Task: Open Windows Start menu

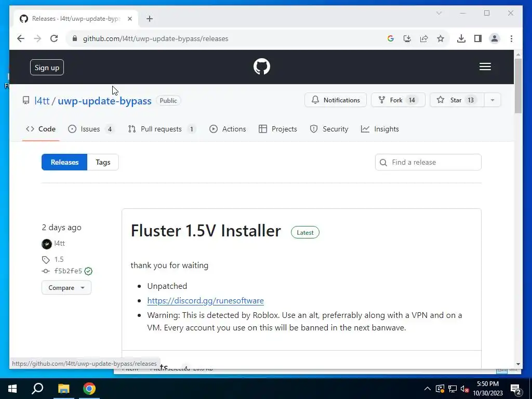Action: pyautogui.click(x=12, y=389)
